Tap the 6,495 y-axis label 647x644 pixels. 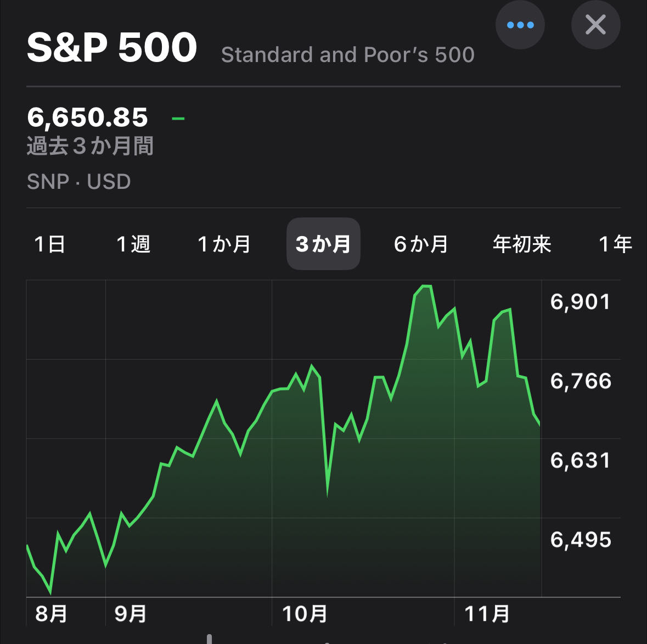point(581,540)
